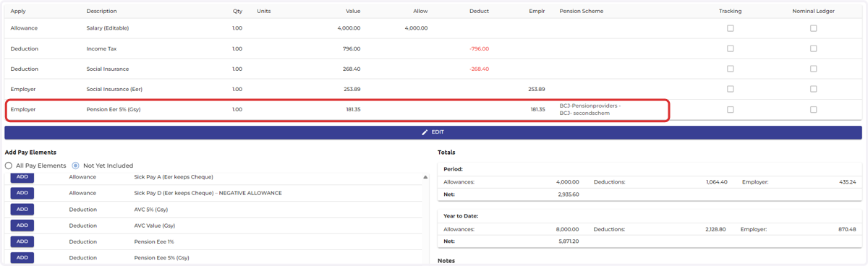Screen dimensions: 868x266
Task: Select the Salary (Editable) description cell
Action: click(x=108, y=28)
